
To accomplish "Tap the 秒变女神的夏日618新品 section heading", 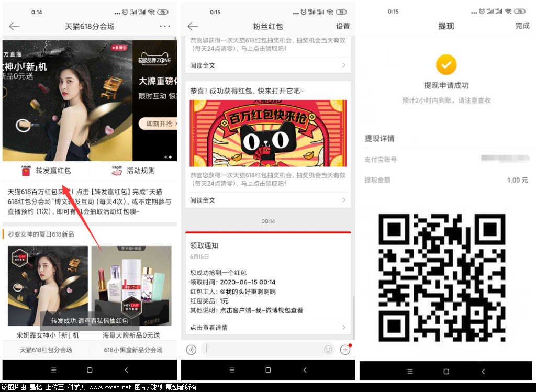I will (x=41, y=234).
